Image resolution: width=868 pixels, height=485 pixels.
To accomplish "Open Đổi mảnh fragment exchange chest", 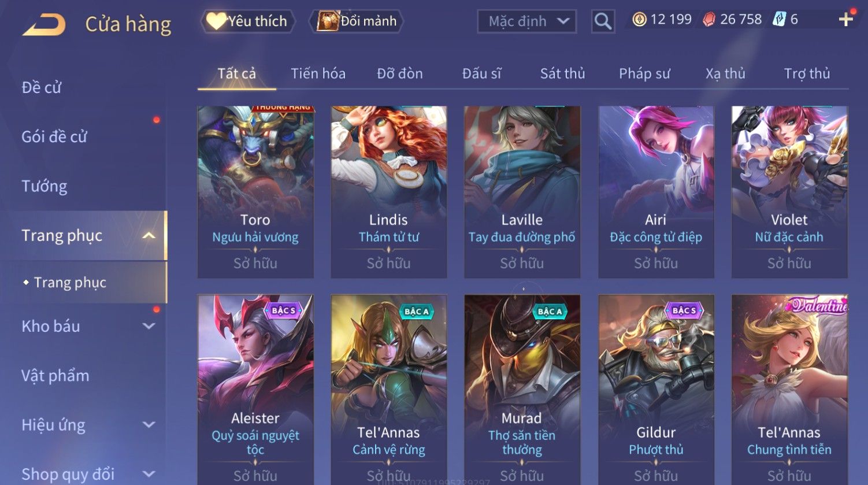I will [x=357, y=21].
